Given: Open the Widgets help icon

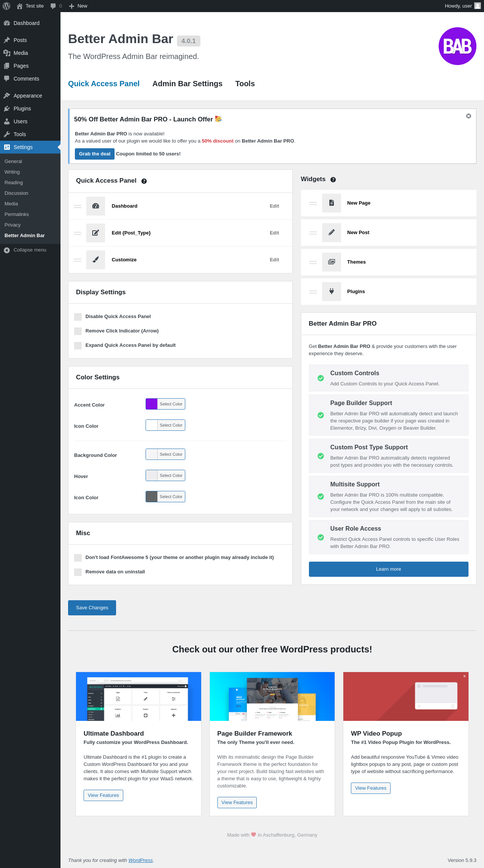Looking at the screenshot, I should 333,180.
